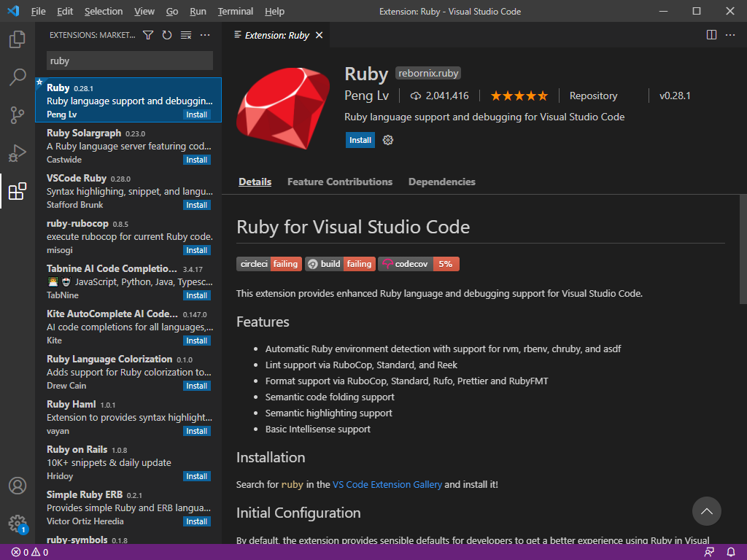
Task: Switch to the Dependencies tab
Action: (x=441, y=182)
